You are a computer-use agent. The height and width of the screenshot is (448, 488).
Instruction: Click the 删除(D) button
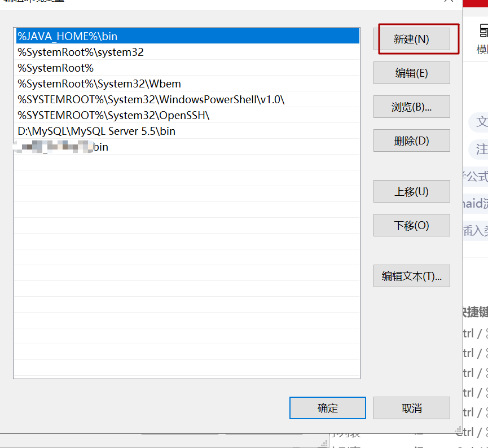click(411, 140)
